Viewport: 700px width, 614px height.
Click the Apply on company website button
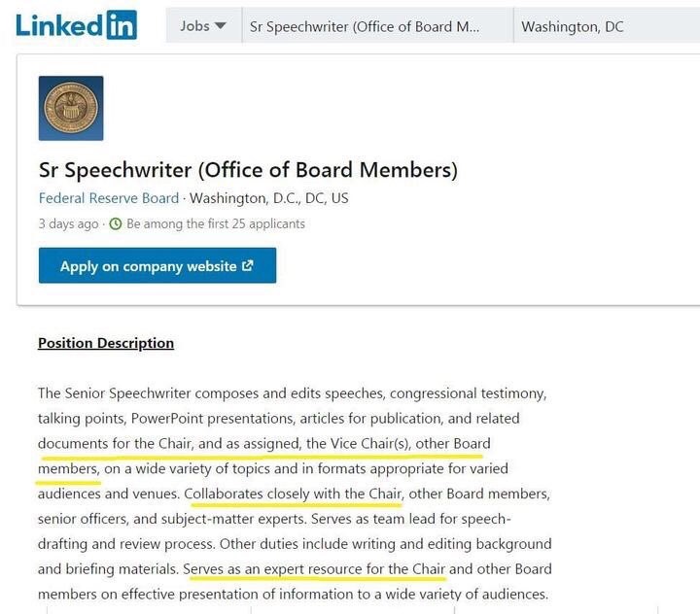coord(157,265)
